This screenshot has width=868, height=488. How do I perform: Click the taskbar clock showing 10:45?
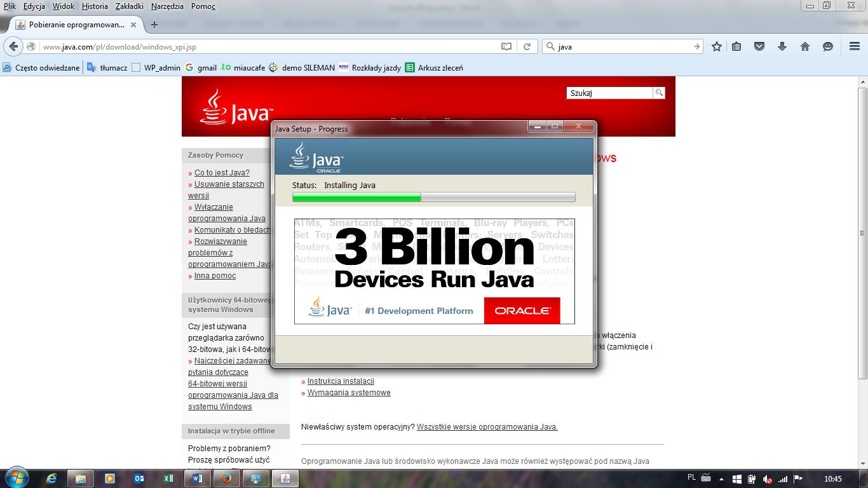832,479
